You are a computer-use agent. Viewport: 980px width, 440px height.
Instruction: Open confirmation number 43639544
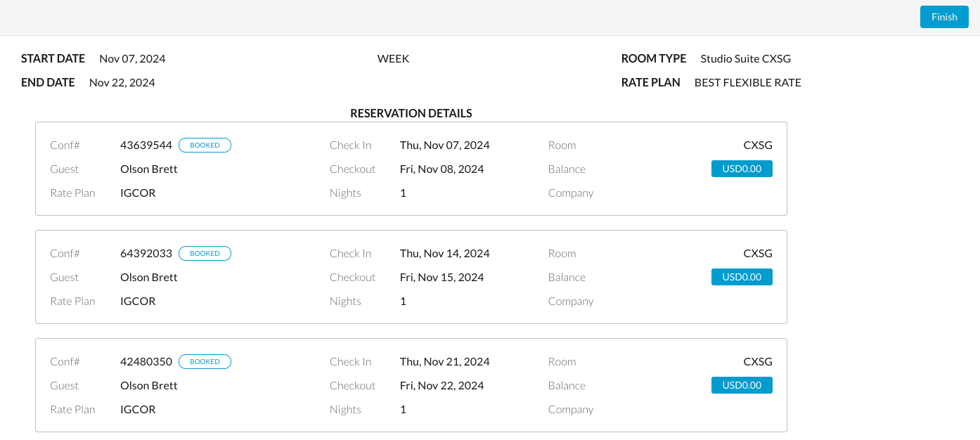(146, 145)
